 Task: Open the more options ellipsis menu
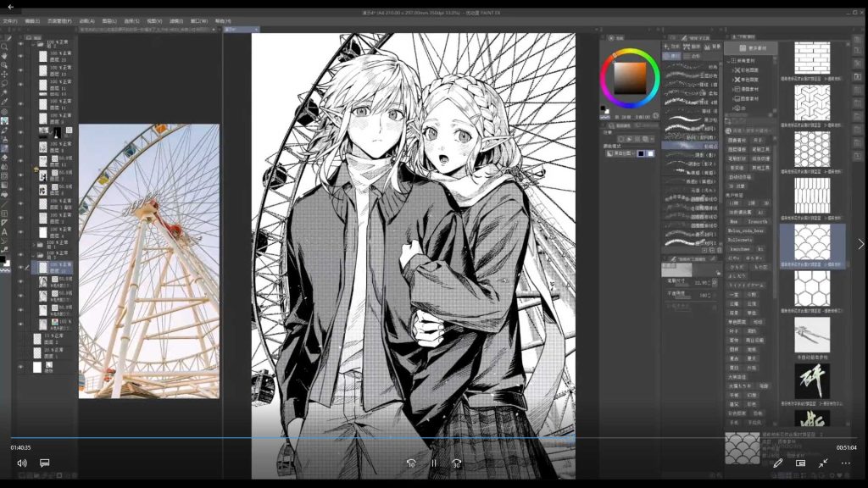[x=845, y=463]
